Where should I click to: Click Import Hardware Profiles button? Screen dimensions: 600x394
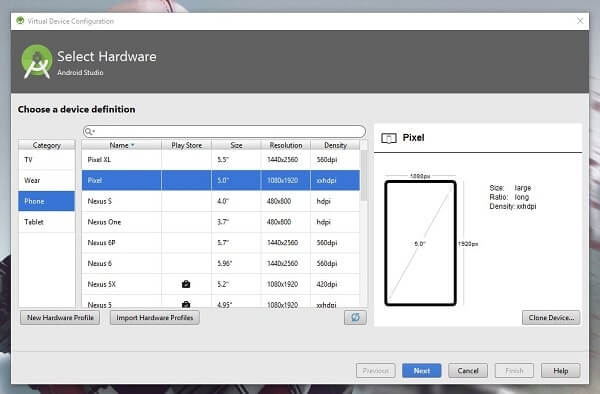[x=155, y=317]
